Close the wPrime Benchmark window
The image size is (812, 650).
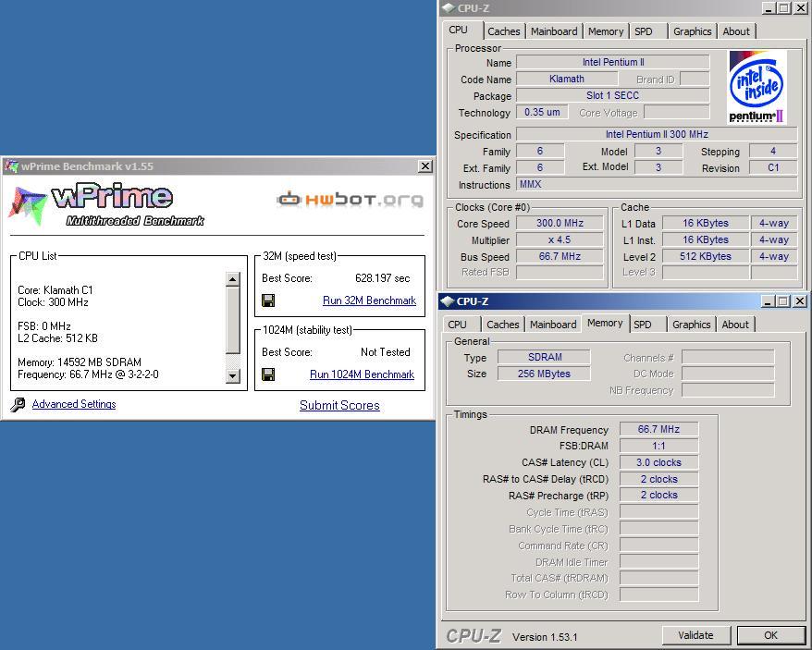point(425,166)
